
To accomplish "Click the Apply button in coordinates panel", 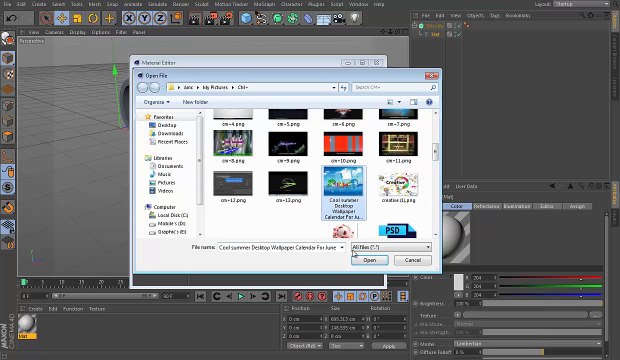I will click(x=389, y=346).
